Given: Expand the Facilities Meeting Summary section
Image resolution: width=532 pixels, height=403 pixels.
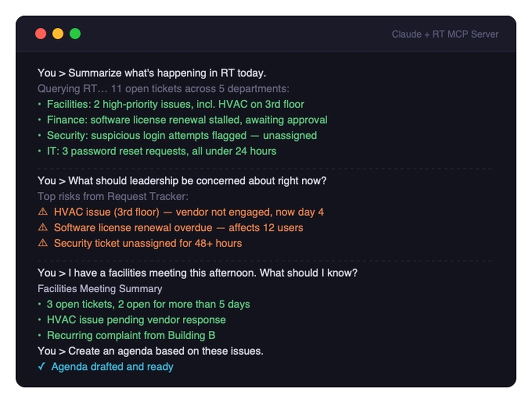Looking at the screenshot, I should coord(100,288).
